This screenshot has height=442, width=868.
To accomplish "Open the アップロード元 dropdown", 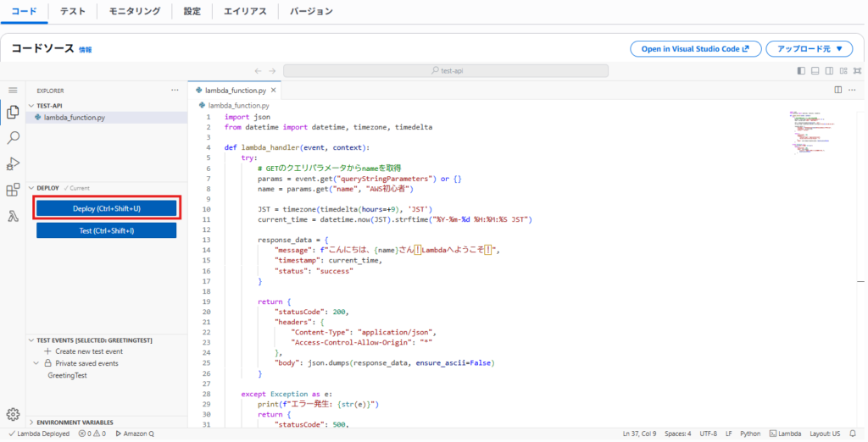I will [810, 48].
